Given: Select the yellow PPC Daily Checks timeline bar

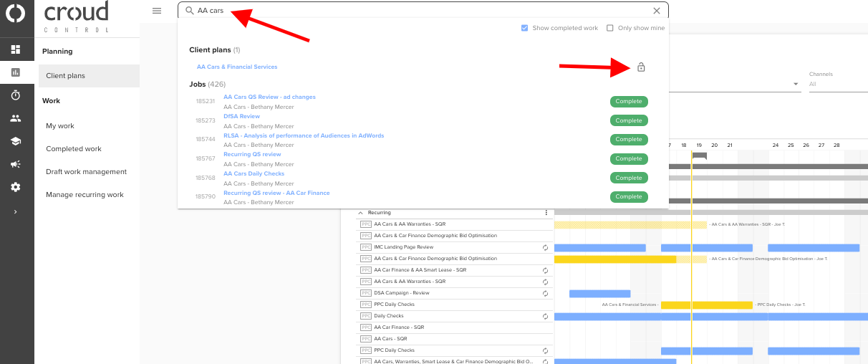Looking at the screenshot, I should click(706, 305).
